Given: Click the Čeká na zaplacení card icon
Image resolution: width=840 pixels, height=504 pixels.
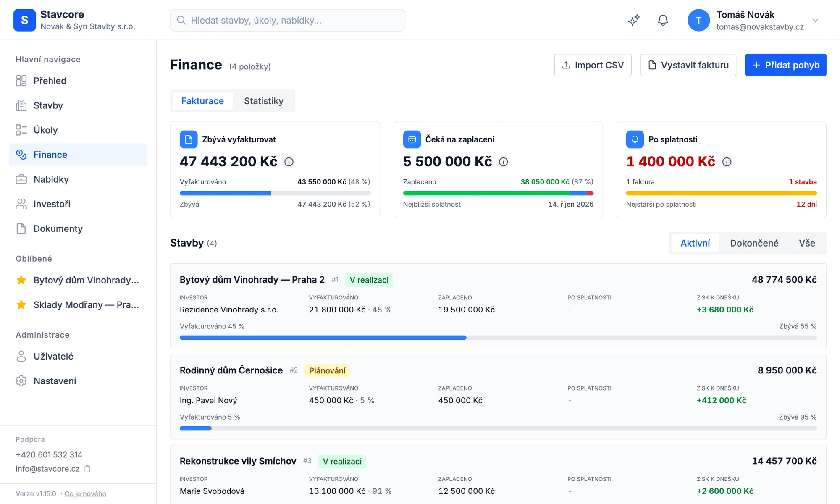Looking at the screenshot, I should pyautogui.click(x=412, y=139).
